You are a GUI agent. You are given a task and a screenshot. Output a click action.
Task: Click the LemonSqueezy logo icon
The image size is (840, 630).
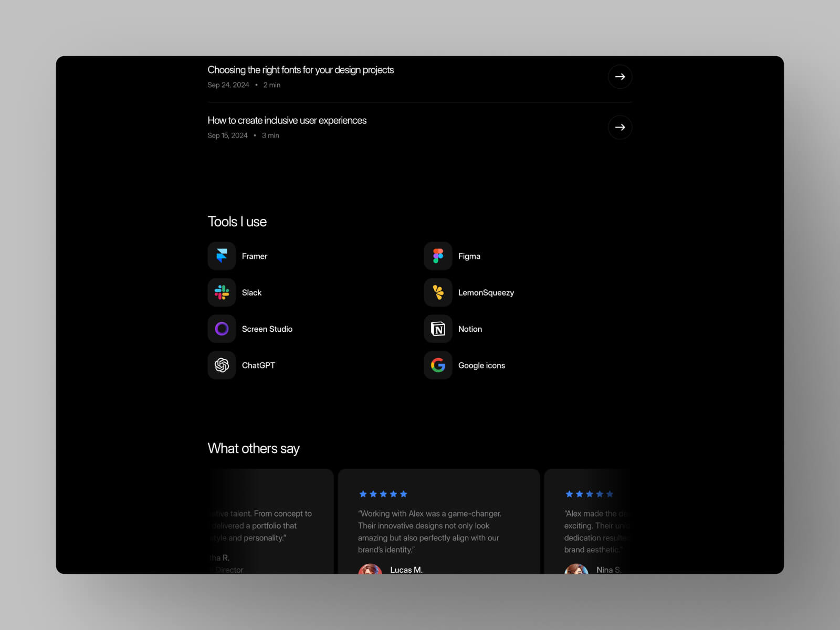[438, 292]
